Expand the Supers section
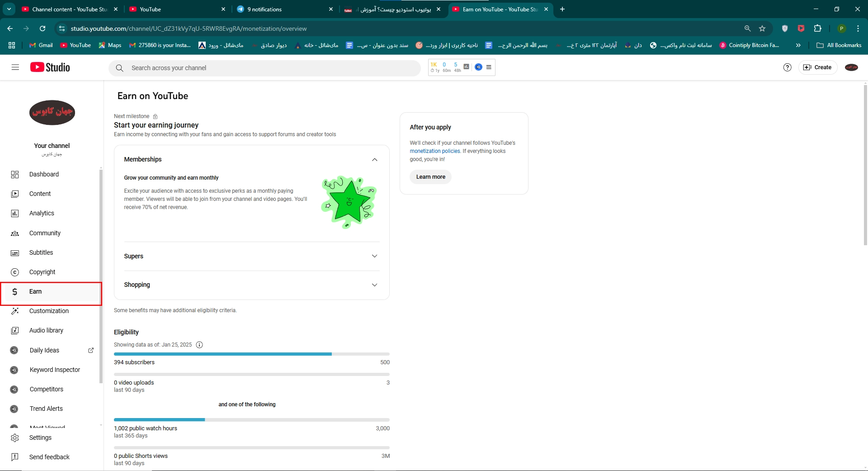Viewport: 868px width, 471px height. point(374,256)
